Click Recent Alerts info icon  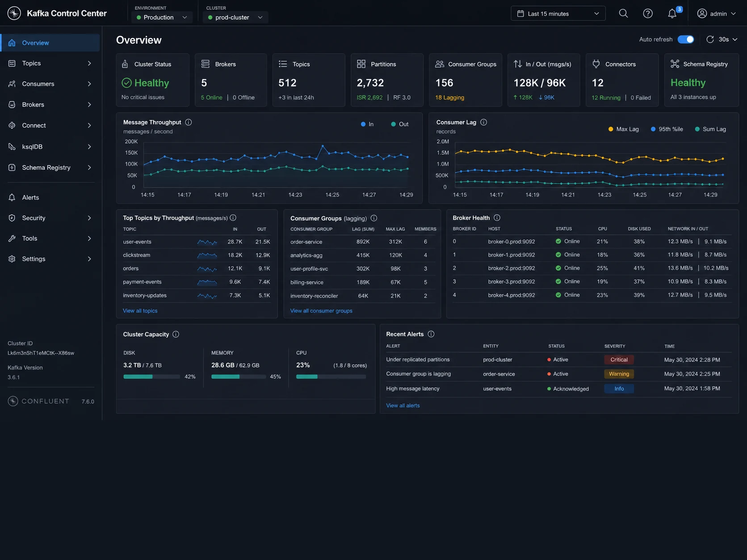point(431,334)
